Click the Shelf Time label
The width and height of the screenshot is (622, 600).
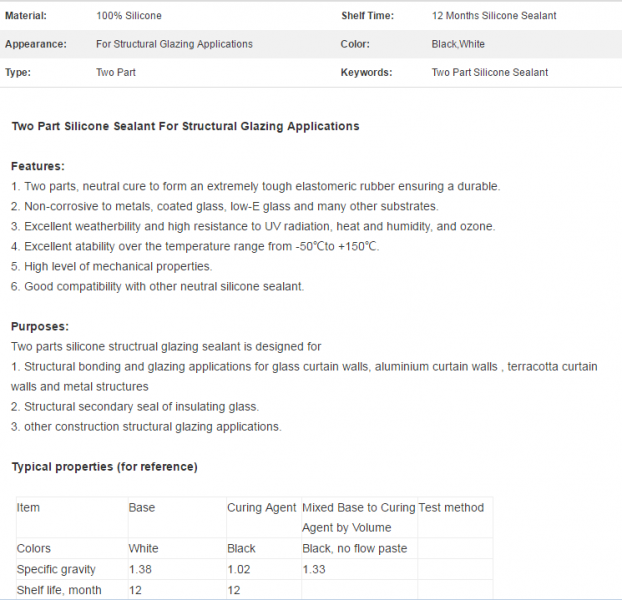pos(367,16)
